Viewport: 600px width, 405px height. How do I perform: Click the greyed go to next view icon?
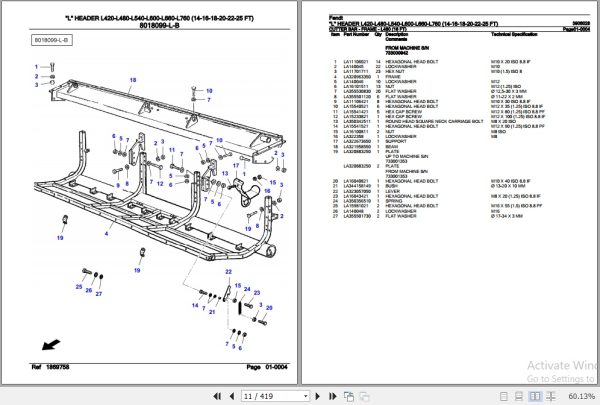pyautogui.click(x=364, y=397)
